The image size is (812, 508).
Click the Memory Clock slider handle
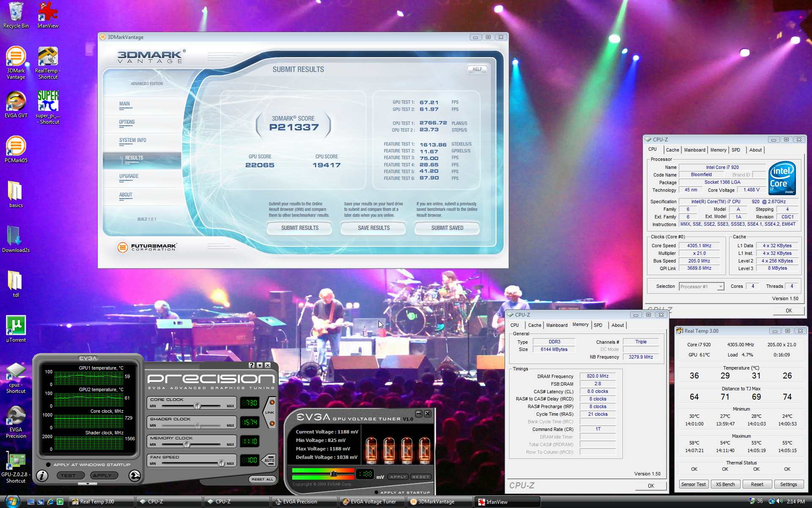187,444
